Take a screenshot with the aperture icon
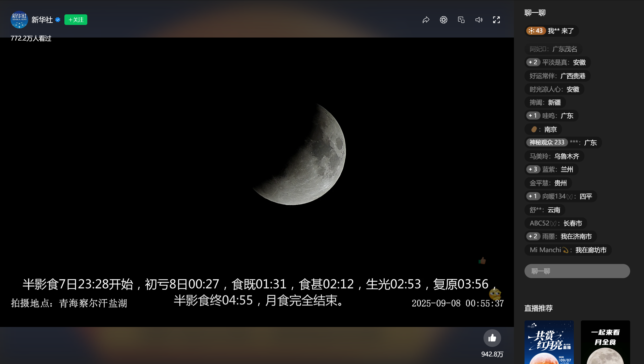The image size is (644, 364). 444,20
